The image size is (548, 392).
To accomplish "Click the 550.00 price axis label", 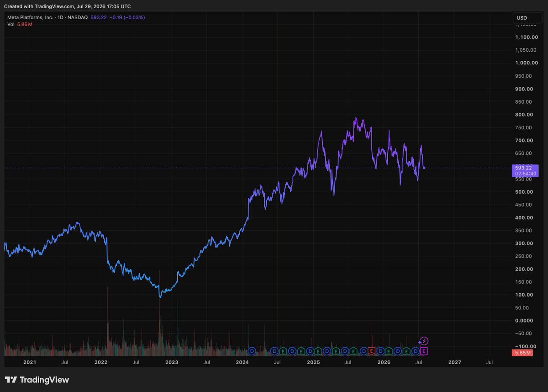I will click(x=524, y=179).
